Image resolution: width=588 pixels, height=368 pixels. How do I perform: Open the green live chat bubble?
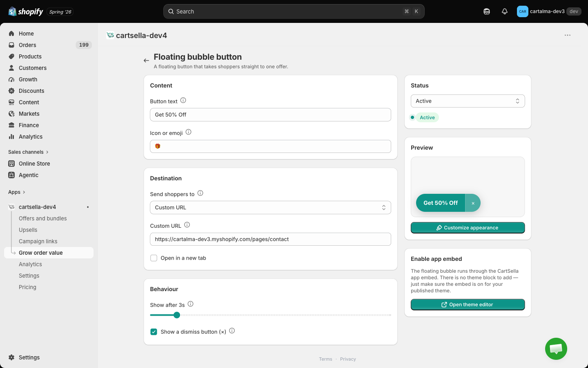point(556,349)
